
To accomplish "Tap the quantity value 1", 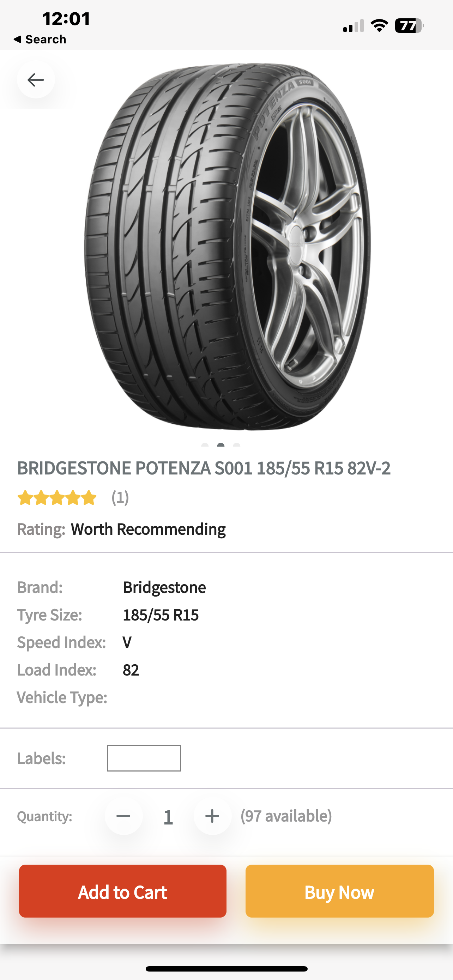I will coord(168,817).
